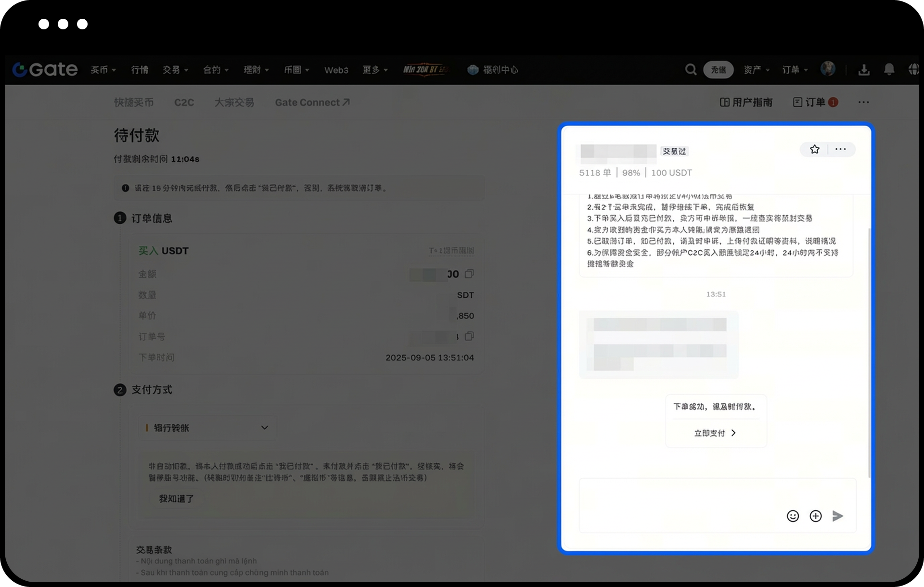This screenshot has height=587, width=924.
Task: Open the emoji picker in chat
Action: tap(793, 516)
